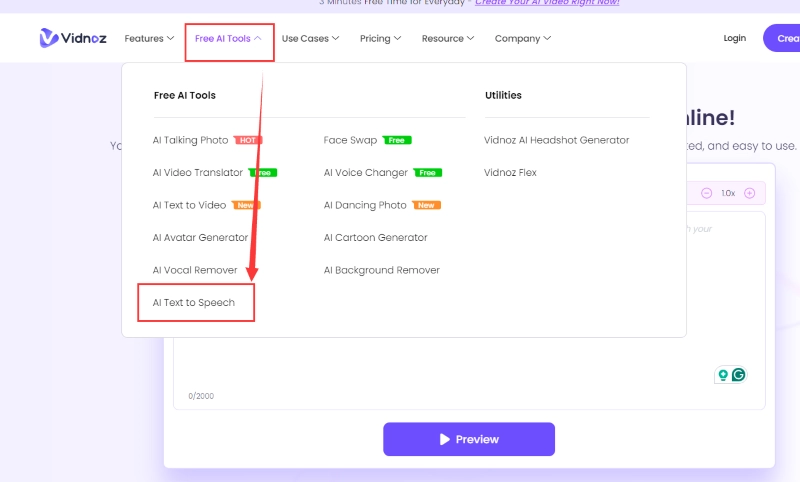Click the Grammarly icon in text box
The height and width of the screenshot is (482, 800).
(738, 375)
